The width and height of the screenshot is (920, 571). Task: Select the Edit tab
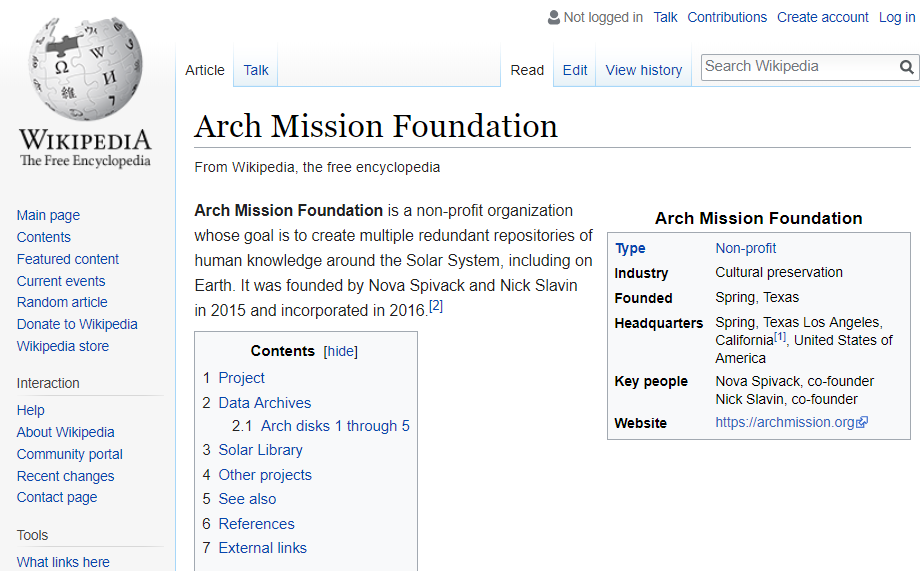(x=575, y=70)
